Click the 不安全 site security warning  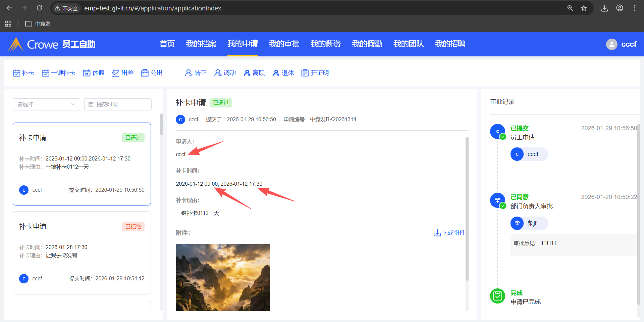coord(66,8)
